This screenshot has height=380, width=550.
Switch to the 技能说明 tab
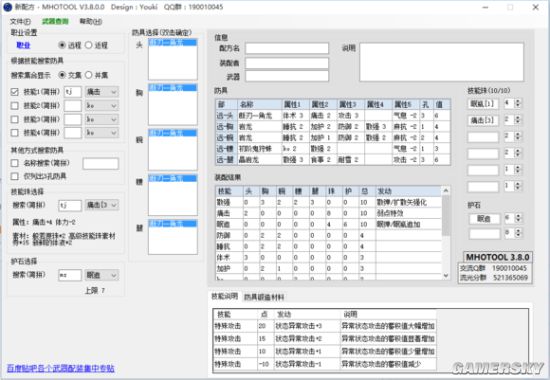[x=224, y=296]
